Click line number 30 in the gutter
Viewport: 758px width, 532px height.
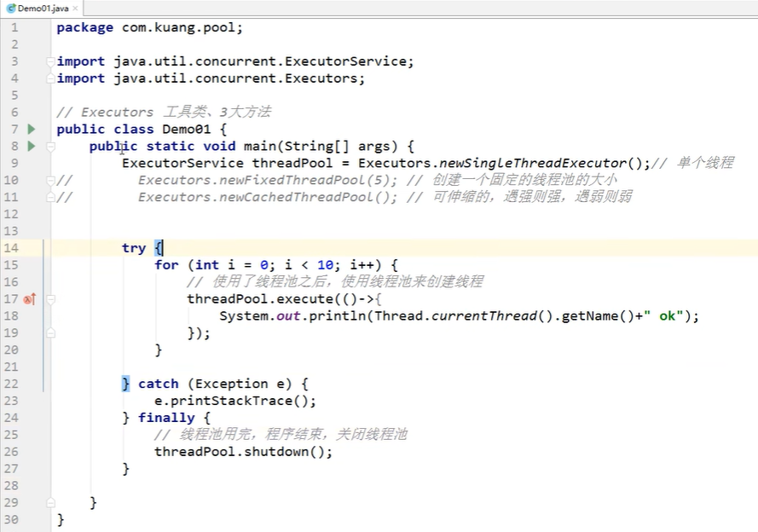click(11, 519)
